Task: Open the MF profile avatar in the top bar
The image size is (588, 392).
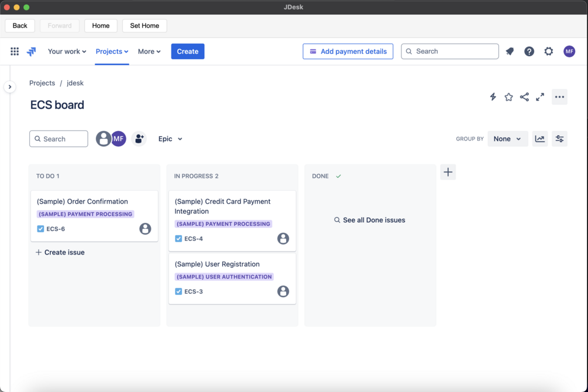Action: point(569,51)
